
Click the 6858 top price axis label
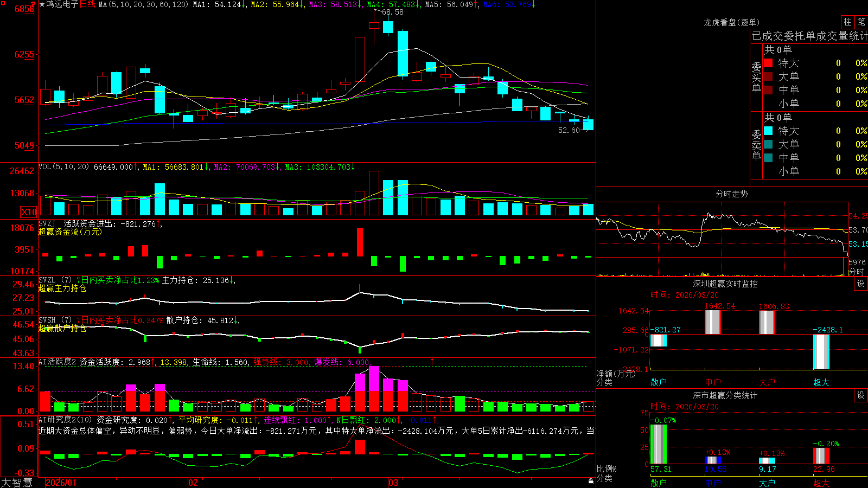point(24,9)
